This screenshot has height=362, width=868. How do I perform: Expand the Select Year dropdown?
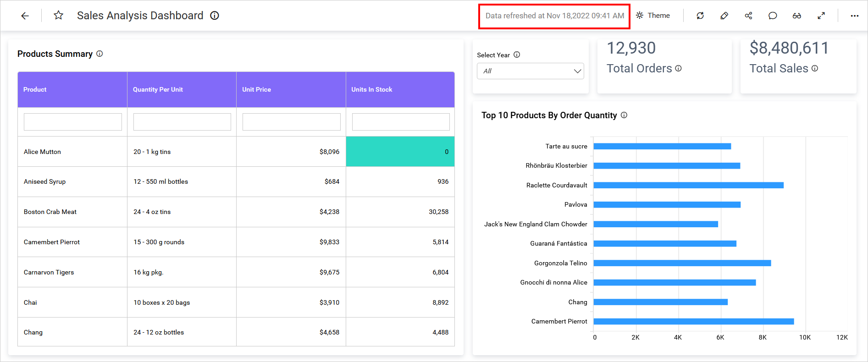coord(530,71)
